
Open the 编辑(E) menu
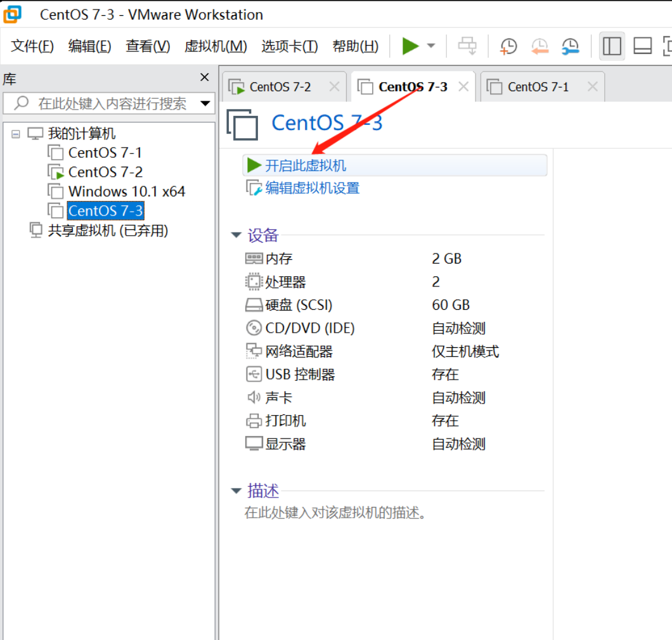click(89, 46)
